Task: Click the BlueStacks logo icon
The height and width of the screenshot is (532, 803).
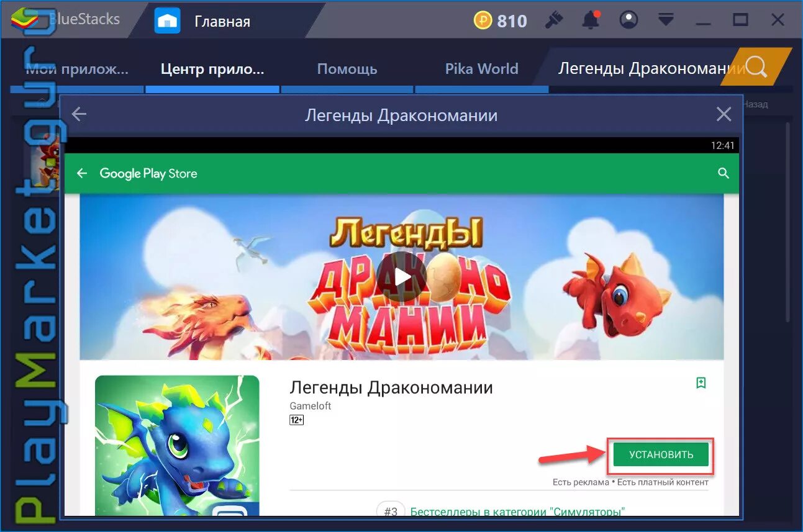Action: click(24, 19)
